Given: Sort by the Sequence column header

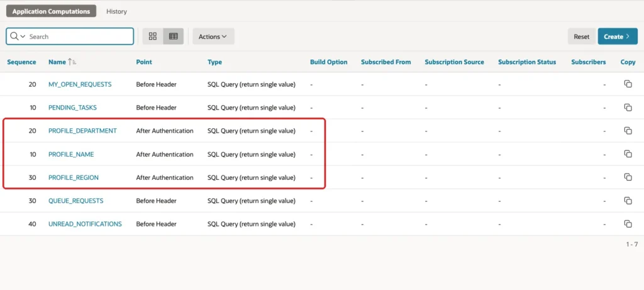Looking at the screenshot, I should click(21, 62).
